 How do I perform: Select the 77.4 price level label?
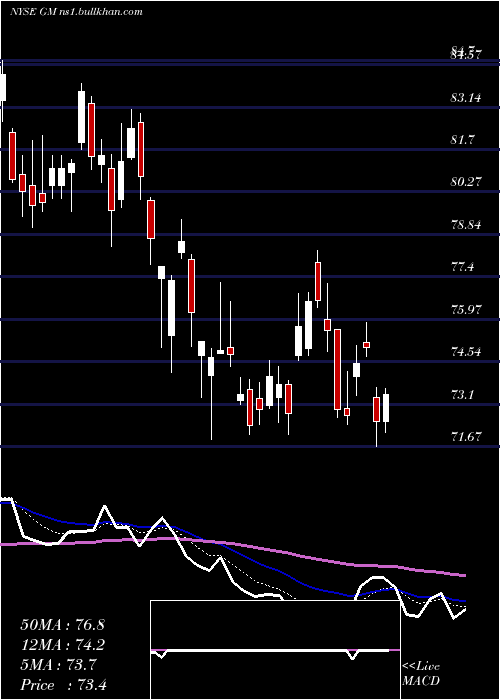(x=462, y=267)
